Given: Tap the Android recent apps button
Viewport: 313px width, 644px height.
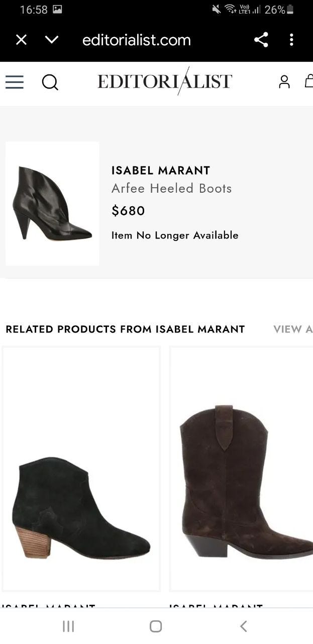Looking at the screenshot, I should (68, 626).
